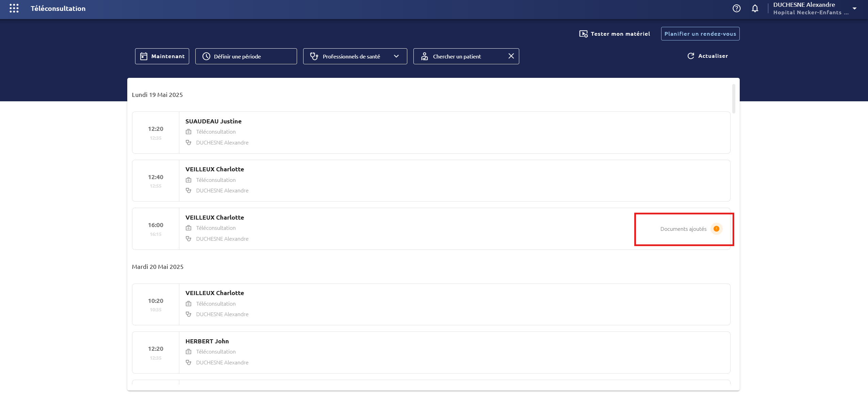Click stethoscope icon in SUAUDEAU Justine row
The height and width of the screenshot is (395, 868).
[x=189, y=142]
